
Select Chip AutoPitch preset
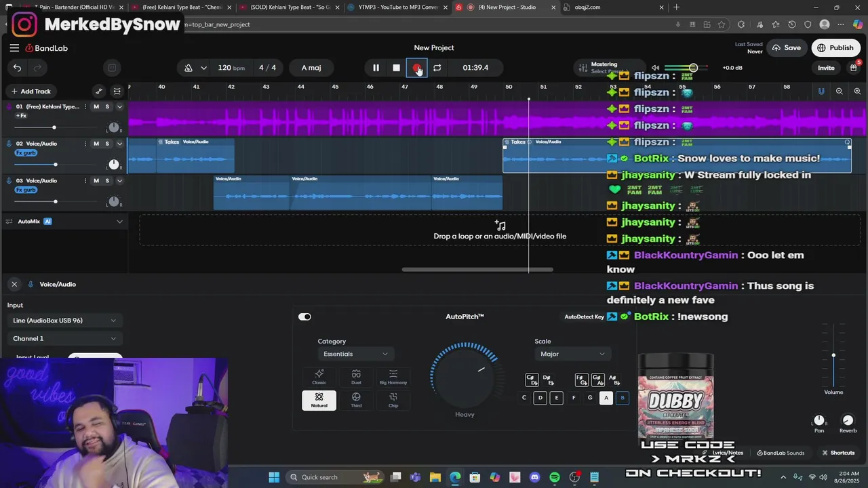tap(393, 400)
